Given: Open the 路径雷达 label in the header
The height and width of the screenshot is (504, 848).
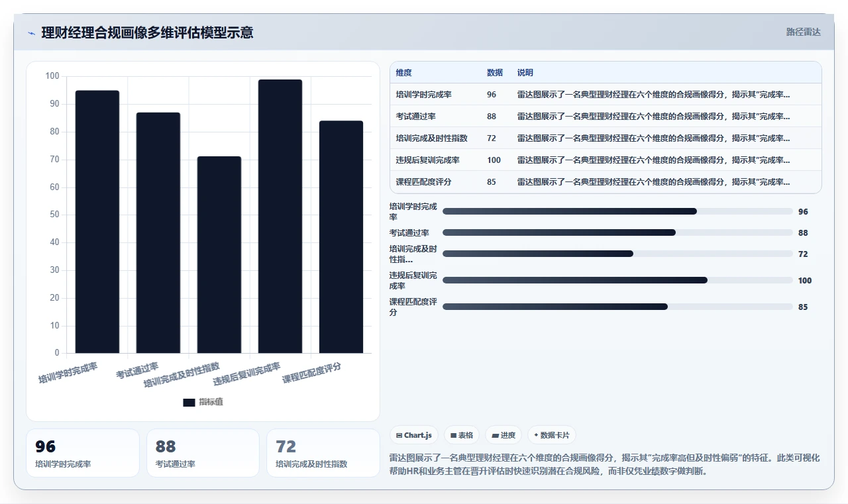Looking at the screenshot, I should point(803,32).
